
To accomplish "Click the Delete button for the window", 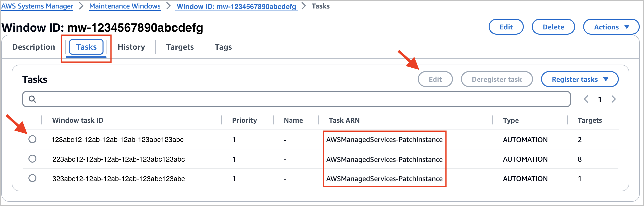I will pos(553,27).
